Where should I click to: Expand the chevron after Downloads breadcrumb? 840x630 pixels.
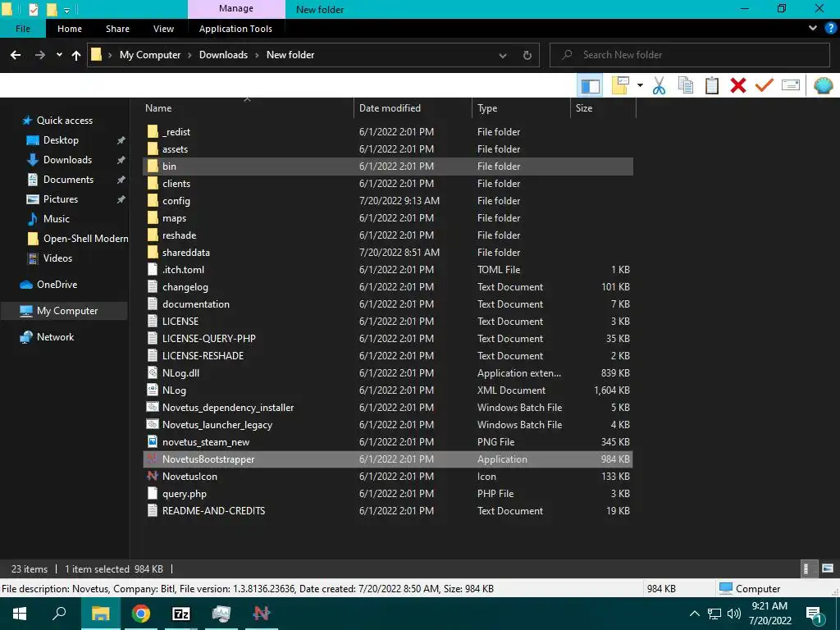(257, 55)
